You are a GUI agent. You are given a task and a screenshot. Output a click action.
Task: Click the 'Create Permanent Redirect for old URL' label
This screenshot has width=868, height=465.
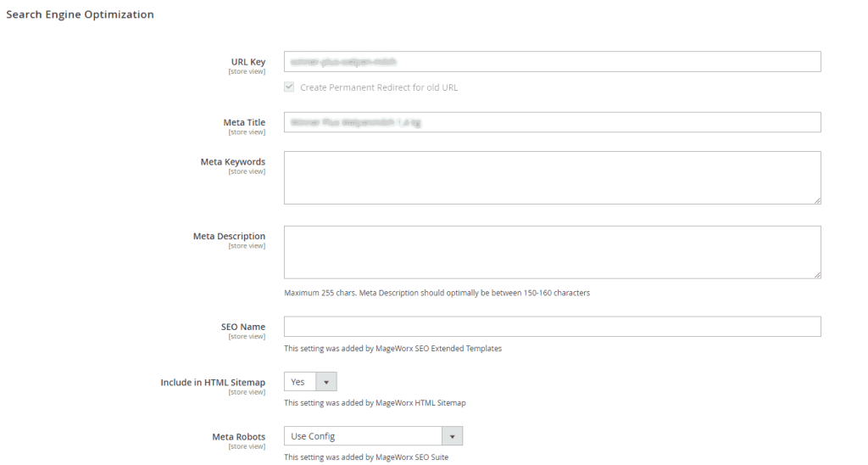pos(379,87)
